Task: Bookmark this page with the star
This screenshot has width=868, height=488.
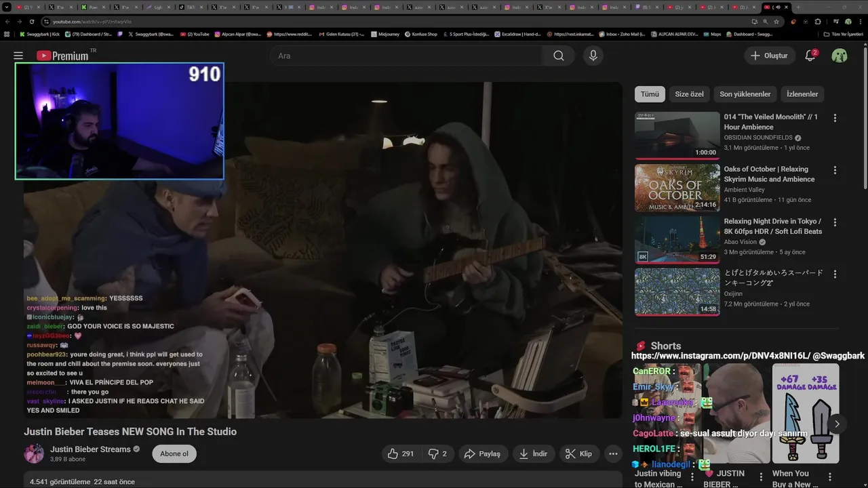Action: (776, 22)
